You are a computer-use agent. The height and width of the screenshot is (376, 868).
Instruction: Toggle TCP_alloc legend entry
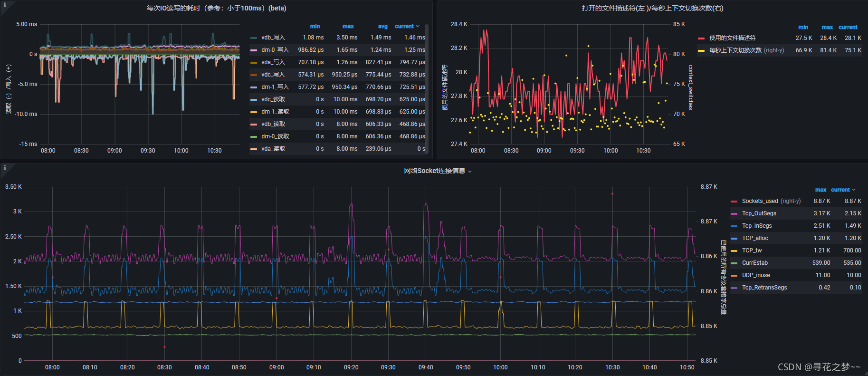[755, 238]
